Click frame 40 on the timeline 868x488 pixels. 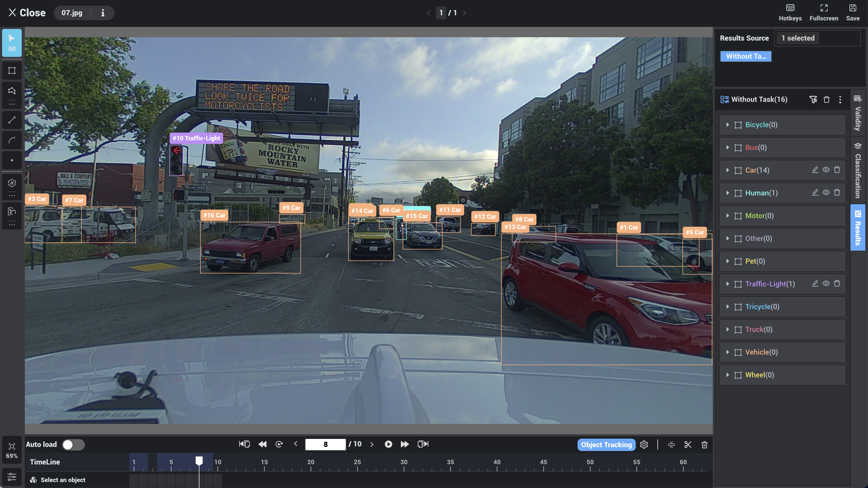[x=497, y=462]
